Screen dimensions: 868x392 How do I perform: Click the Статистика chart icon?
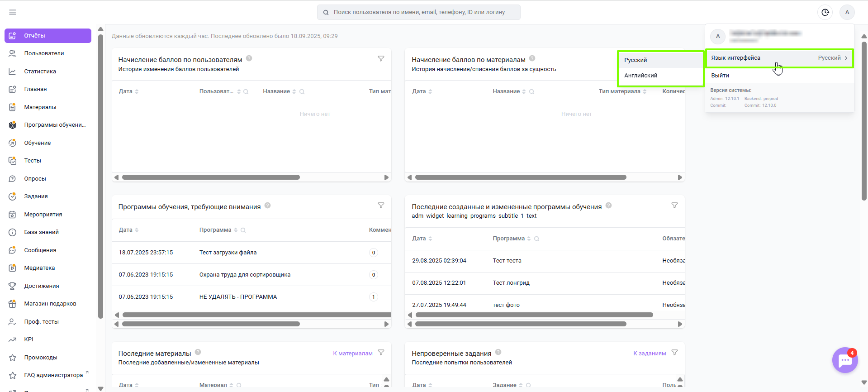(13, 72)
